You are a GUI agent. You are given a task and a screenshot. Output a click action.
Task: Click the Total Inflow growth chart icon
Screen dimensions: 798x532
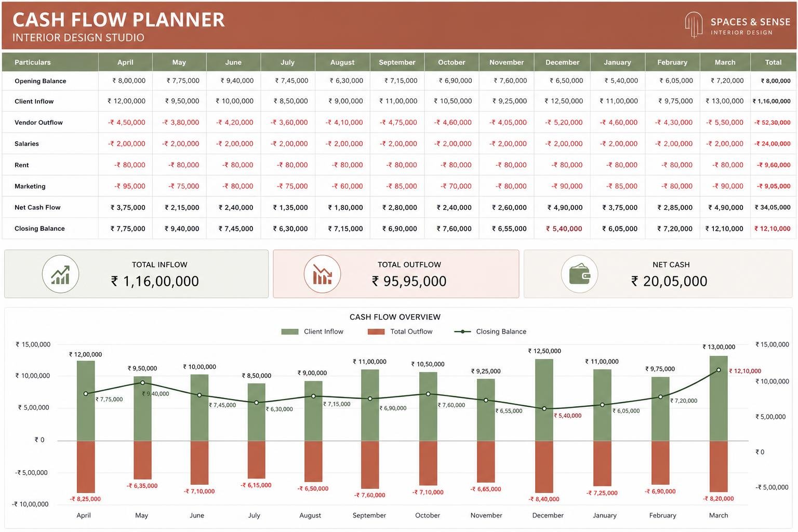(60, 274)
